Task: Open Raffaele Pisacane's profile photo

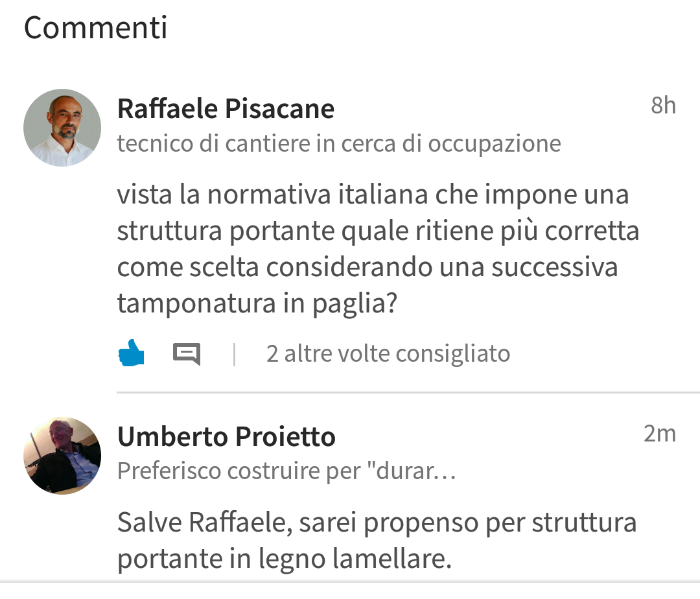Action: point(62,128)
